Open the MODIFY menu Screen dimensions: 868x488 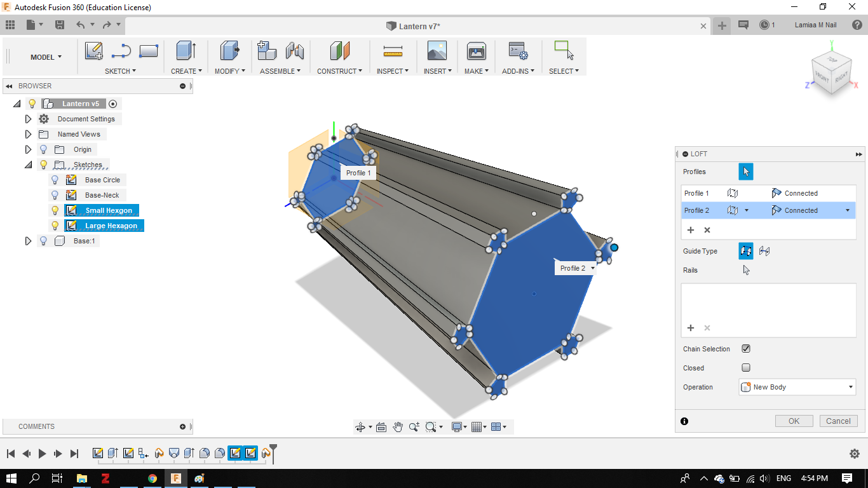(x=229, y=71)
